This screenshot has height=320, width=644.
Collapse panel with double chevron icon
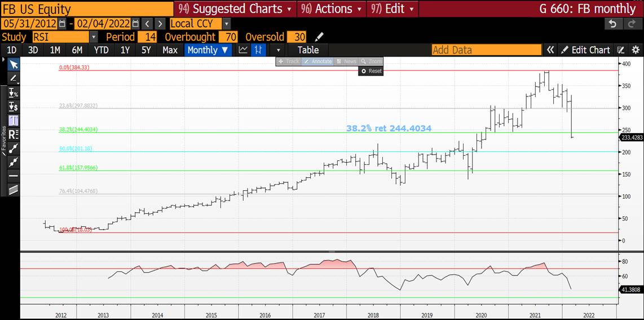click(x=550, y=50)
